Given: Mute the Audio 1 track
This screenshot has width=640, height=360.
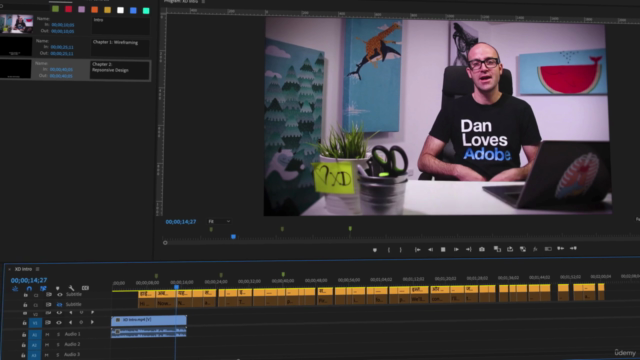Looking at the screenshot, I should pyautogui.click(x=47, y=334).
